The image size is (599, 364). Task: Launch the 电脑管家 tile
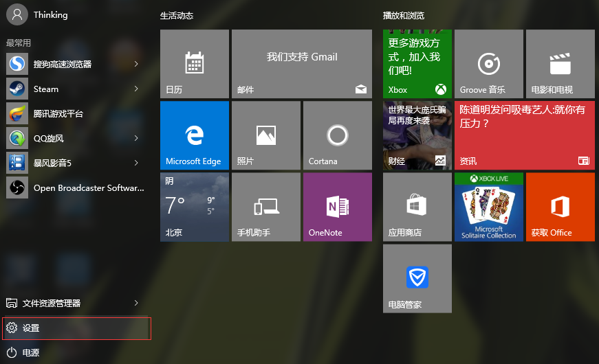click(x=417, y=279)
